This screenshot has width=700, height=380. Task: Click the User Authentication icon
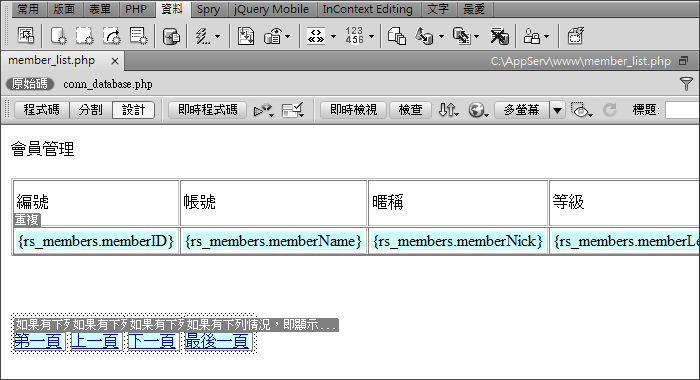[x=532, y=36]
